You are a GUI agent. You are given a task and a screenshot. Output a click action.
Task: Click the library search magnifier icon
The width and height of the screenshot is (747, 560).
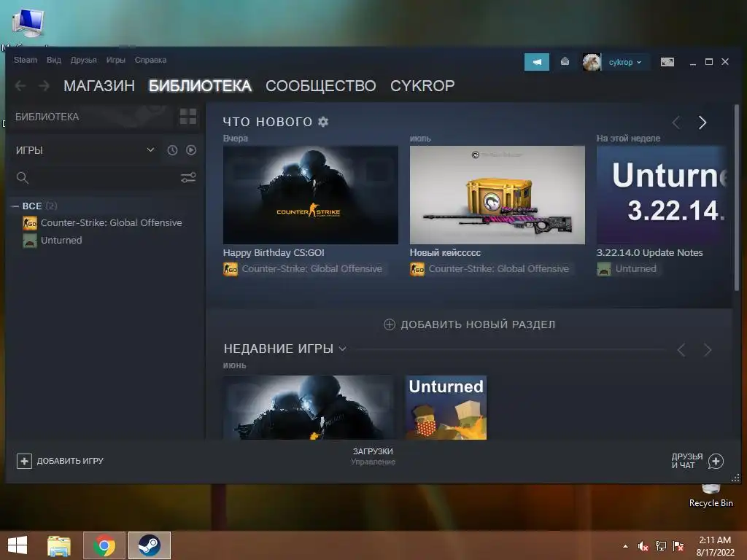(x=23, y=178)
